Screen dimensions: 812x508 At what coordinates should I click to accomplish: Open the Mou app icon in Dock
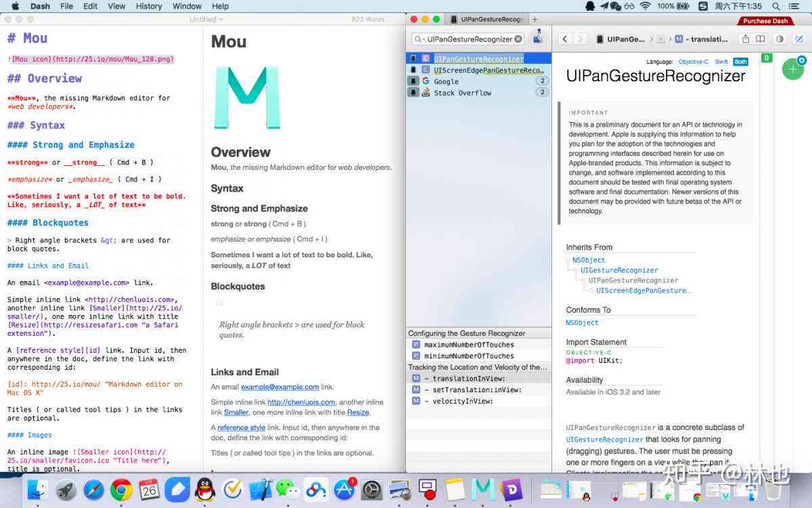[482, 489]
